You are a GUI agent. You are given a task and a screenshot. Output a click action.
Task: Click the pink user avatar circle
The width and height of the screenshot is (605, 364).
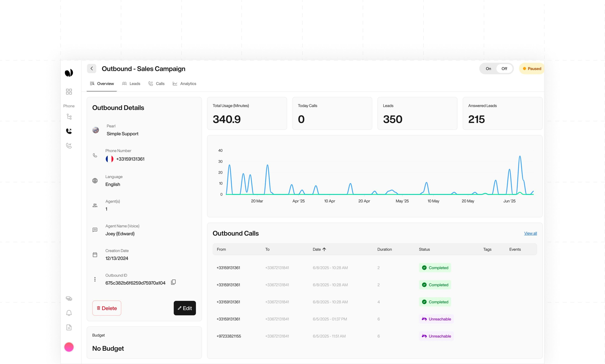point(69,347)
